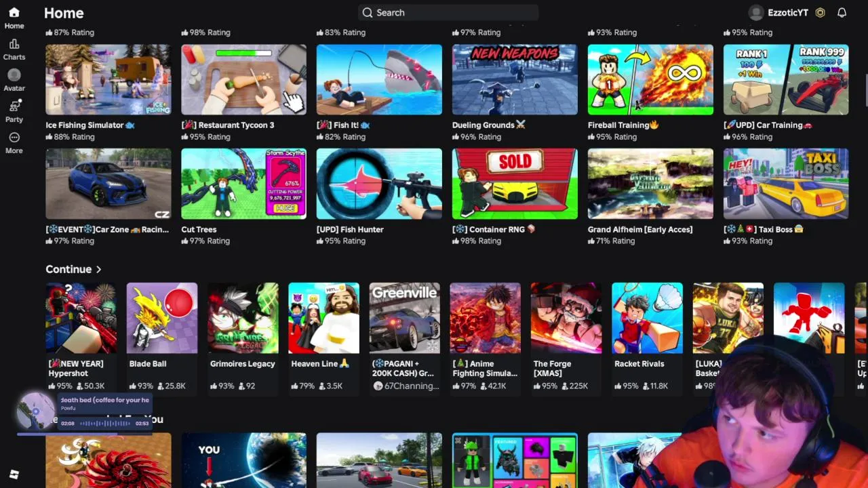Open Grimoires Legacy in Continue row
This screenshot has width=868, height=488.
[243, 318]
